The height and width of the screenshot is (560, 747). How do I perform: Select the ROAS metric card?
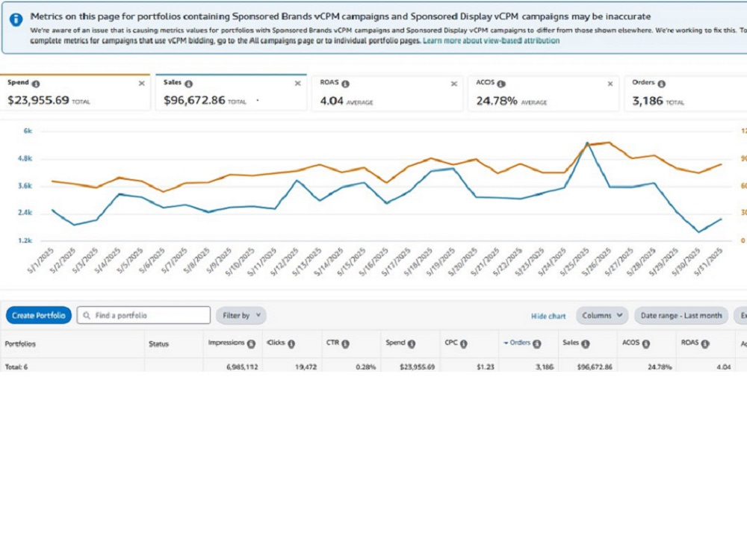[x=387, y=93]
